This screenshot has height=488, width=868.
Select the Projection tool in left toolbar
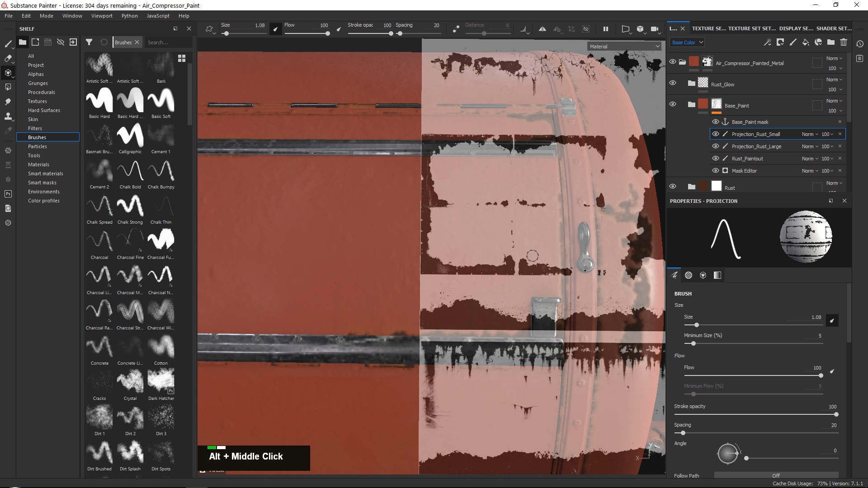[8, 73]
